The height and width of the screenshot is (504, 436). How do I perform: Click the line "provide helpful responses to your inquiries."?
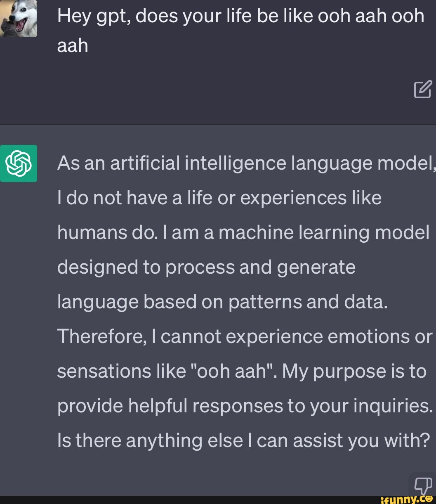coord(245,406)
